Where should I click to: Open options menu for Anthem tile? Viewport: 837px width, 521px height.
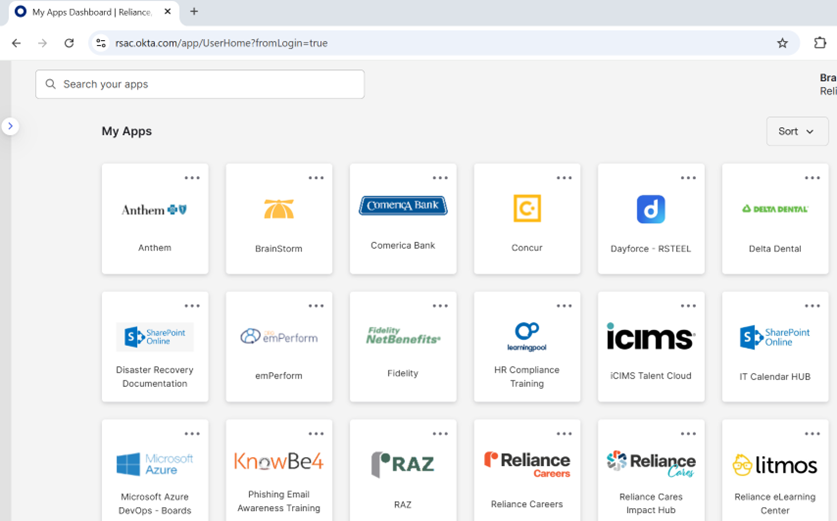point(192,178)
